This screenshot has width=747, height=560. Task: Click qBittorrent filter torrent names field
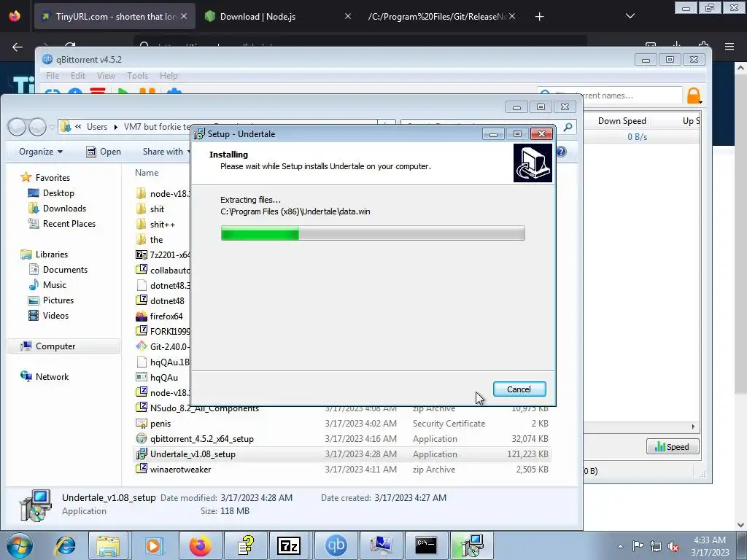pyautogui.click(x=610, y=96)
